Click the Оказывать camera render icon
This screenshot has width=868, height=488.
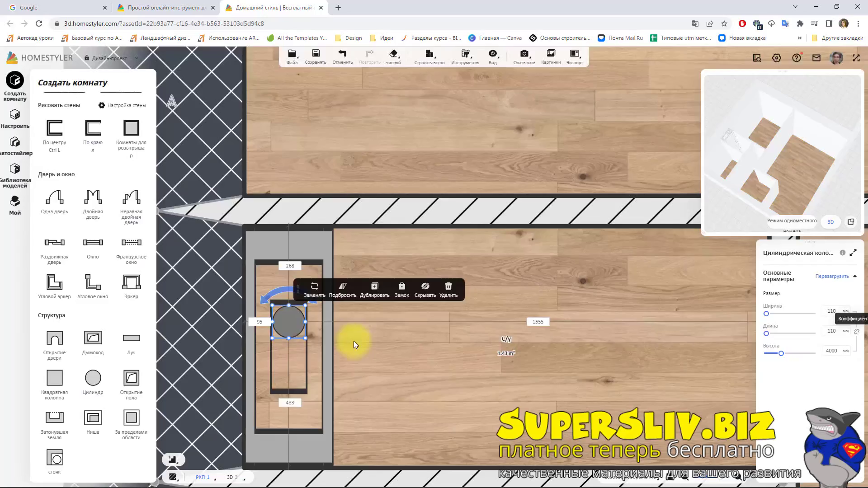pos(524,57)
